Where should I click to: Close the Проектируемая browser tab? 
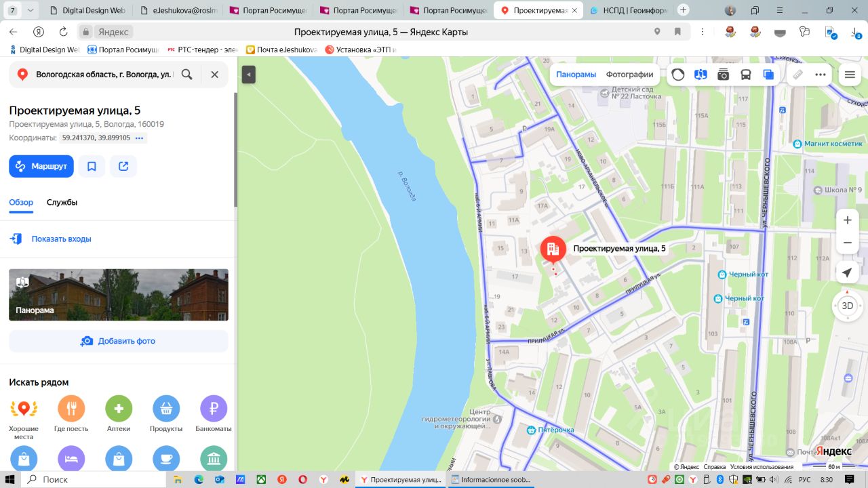coord(575,10)
